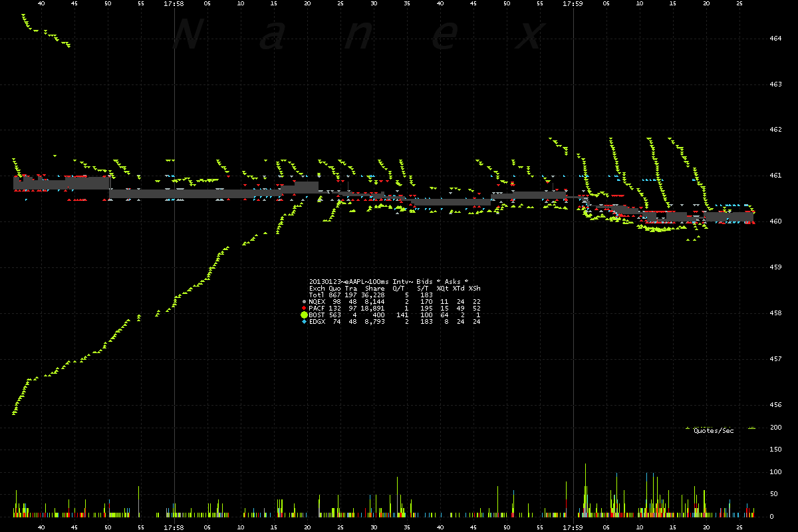Click the '%Qt' column header
This screenshot has width=798, height=532.
[x=443, y=289]
